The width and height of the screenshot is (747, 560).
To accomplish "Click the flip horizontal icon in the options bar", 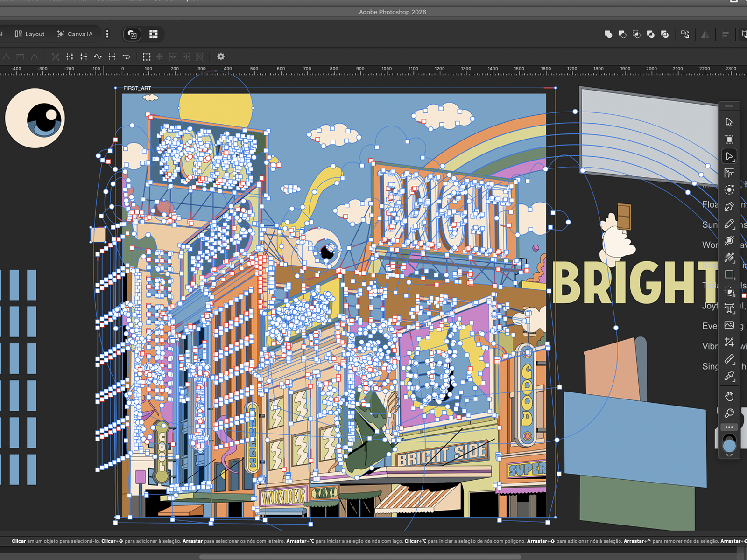I will (705, 34).
